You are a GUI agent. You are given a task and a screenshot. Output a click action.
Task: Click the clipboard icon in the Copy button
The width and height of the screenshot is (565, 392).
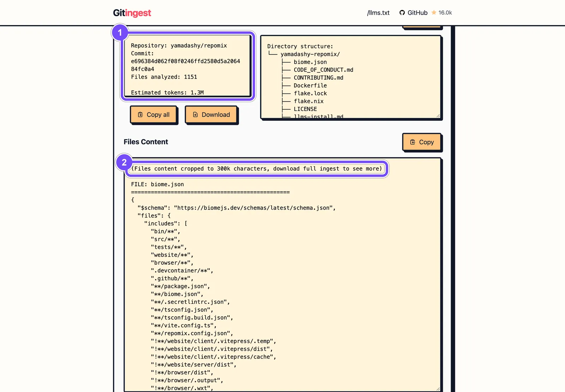pos(412,142)
